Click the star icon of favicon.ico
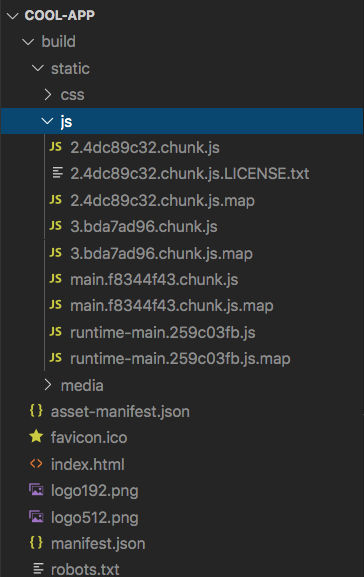Image resolution: width=364 pixels, height=577 pixels. click(x=36, y=437)
